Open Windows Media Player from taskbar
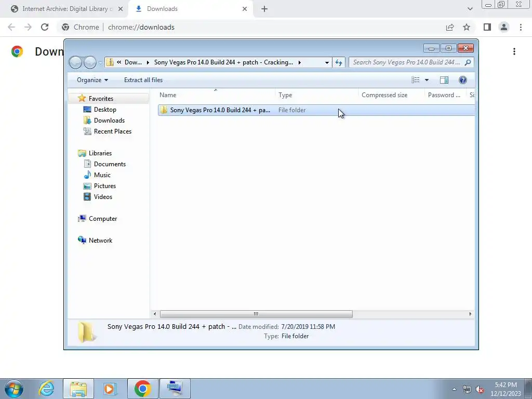Screen dimensions: 532x399 click(x=110, y=389)
